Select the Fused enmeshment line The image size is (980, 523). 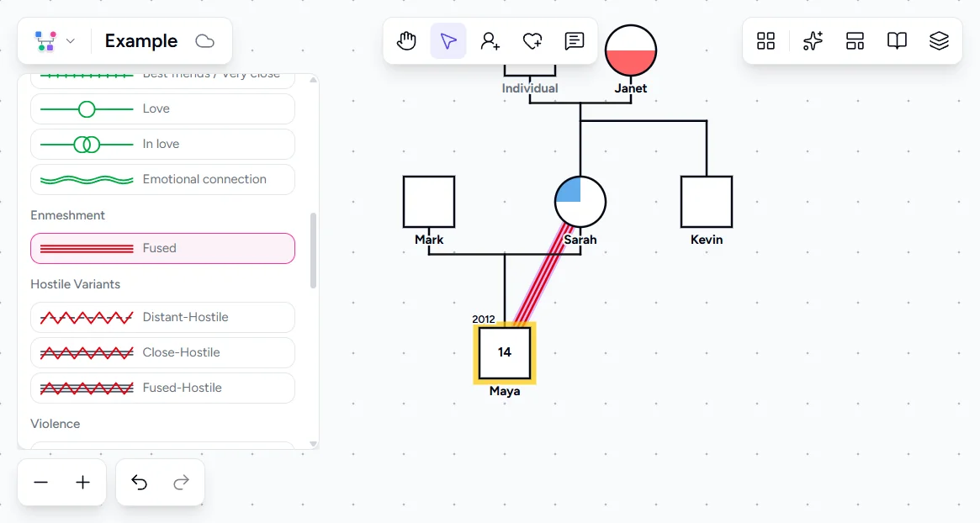[x=162, y=248]
